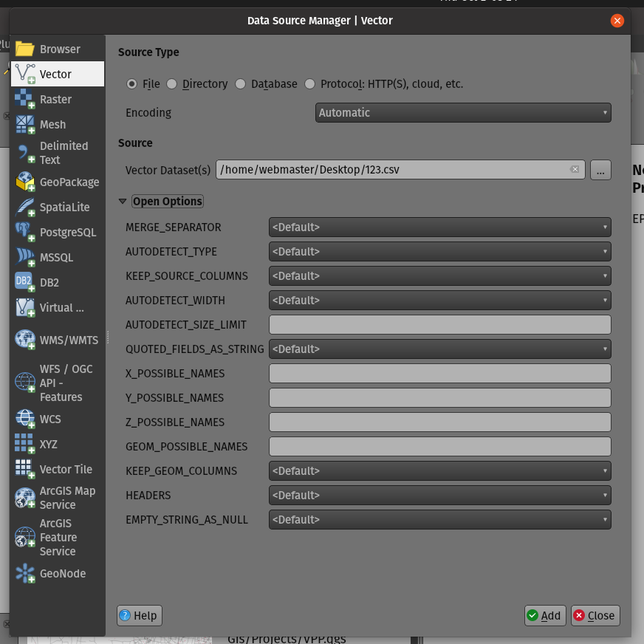Click the PostgreSQL elephant icon
644x644 pixels.
click(25, 232)
